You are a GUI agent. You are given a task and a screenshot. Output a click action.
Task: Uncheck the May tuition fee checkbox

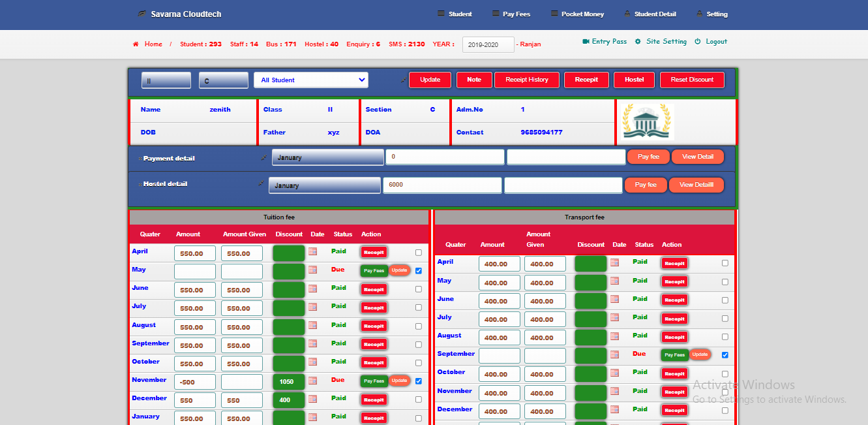418,270
